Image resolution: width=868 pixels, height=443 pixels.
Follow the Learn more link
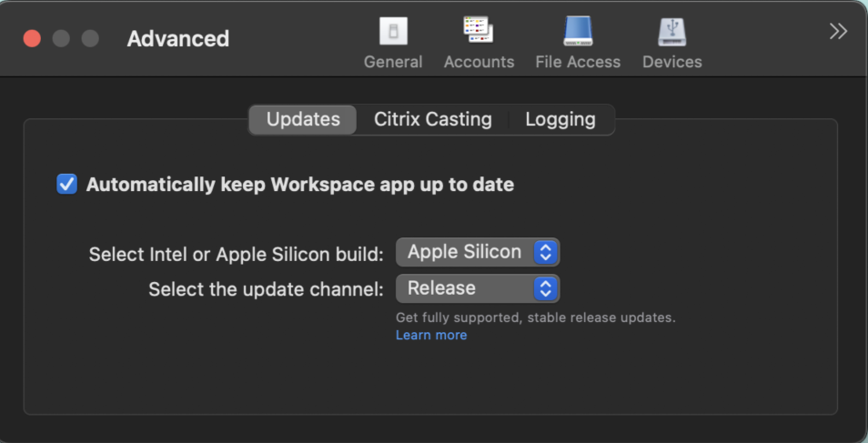click(x=431, y=336)
